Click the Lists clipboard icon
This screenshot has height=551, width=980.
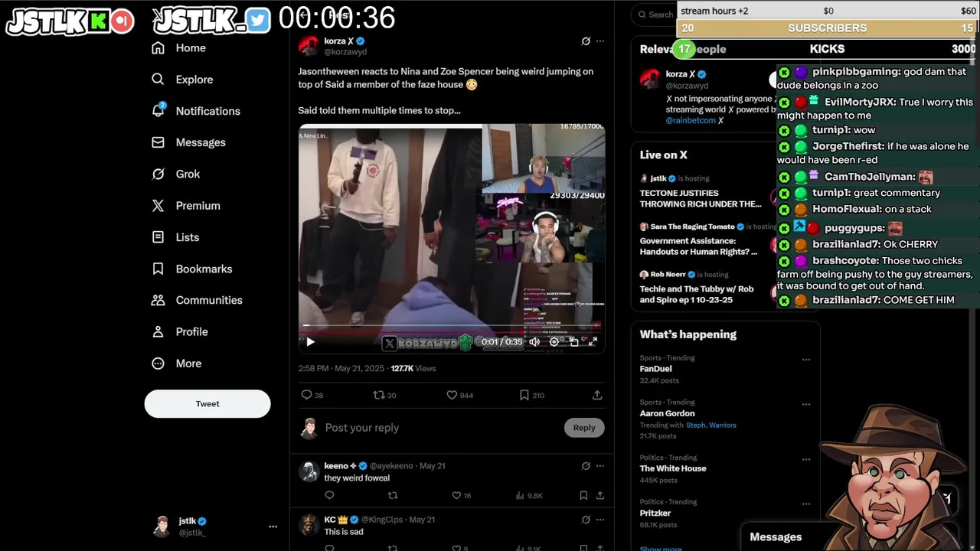158,237
